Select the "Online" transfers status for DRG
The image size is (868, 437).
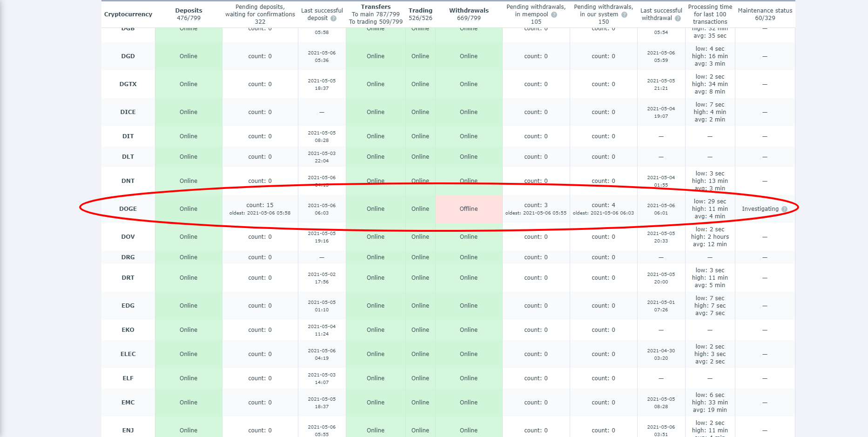tap(376, 257)
